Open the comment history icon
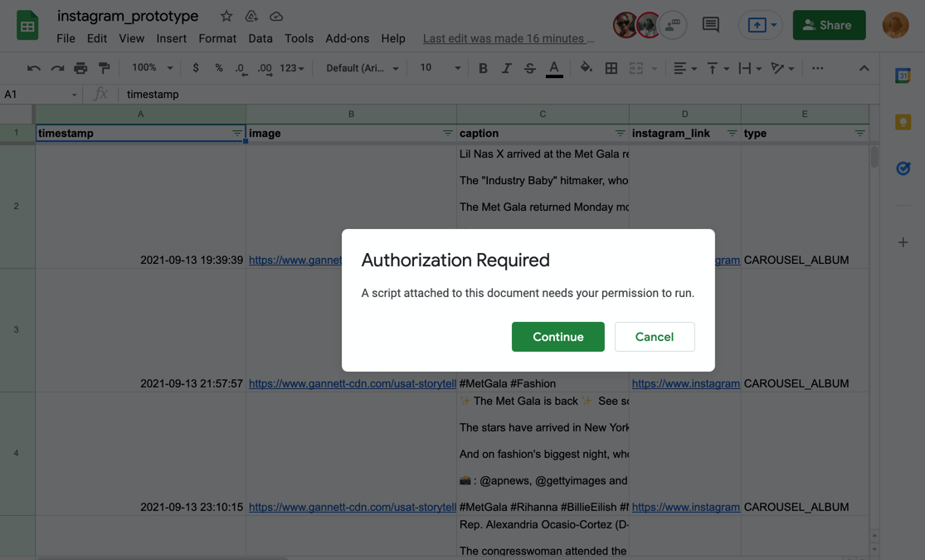925x560 pixels. click(x=710, y=25)
